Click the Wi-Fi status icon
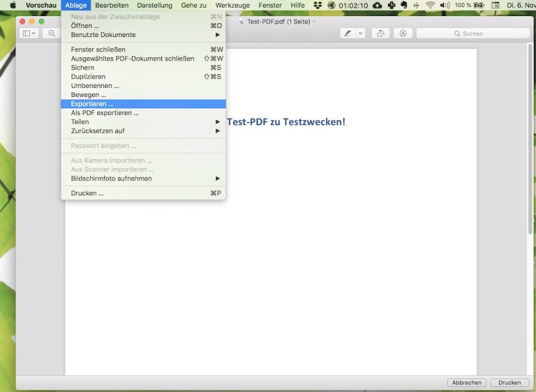This screenshot has width=536, height=392. [430, 5]
